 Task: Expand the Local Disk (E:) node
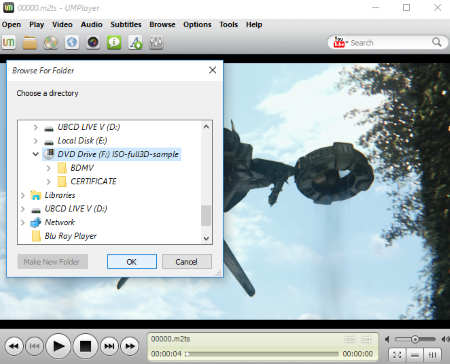(x=36, y=141)
